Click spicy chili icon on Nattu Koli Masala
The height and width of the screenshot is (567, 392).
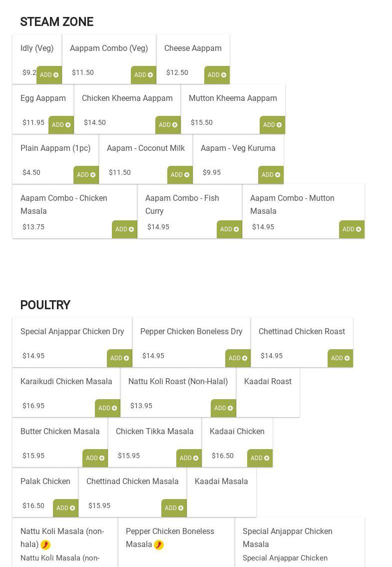click(x=45, y=545)
